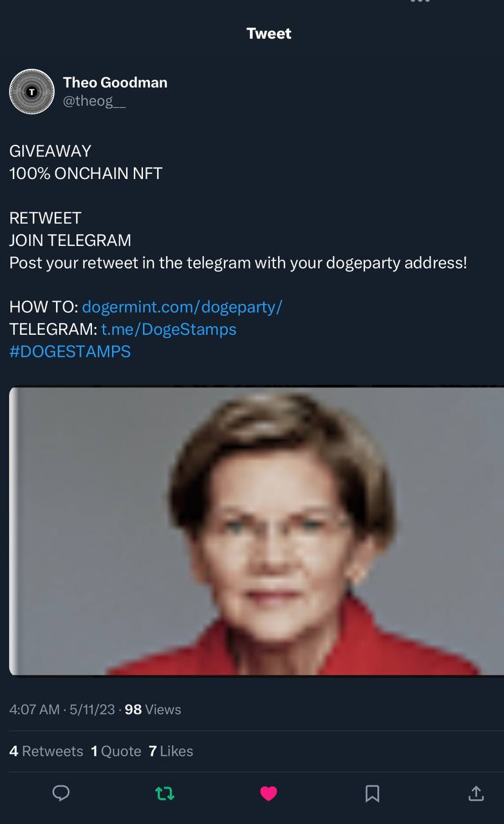Screen dimensions: 504x824
Task: Select the GIVEAWAY tweet text
Action: 50,151
